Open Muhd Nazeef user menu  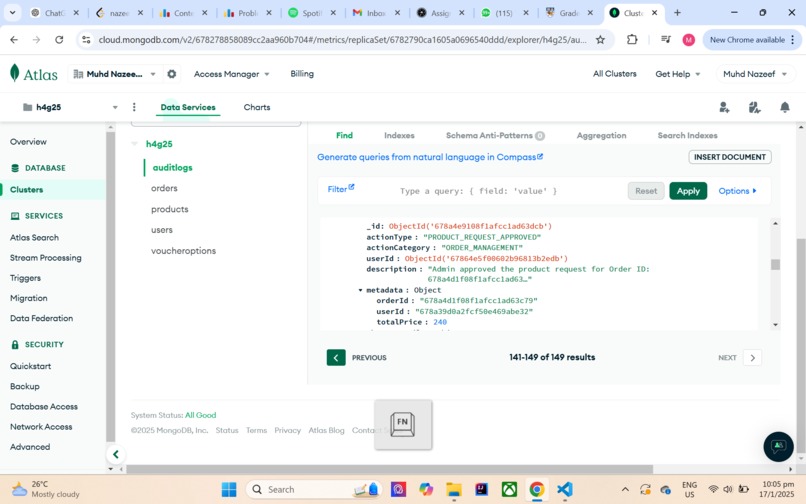tap(755, 74)
